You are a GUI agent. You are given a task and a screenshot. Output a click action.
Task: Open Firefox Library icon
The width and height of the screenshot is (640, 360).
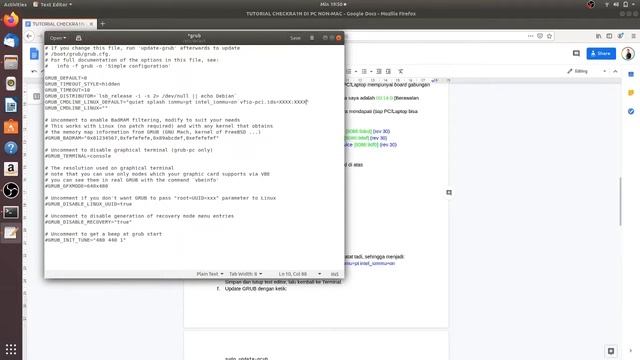(x=598, y=36)
